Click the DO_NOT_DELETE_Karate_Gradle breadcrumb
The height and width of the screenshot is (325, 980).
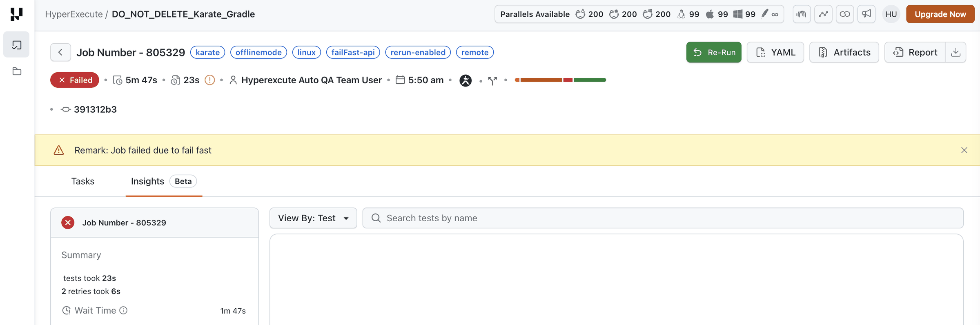[x=183, y=14]
